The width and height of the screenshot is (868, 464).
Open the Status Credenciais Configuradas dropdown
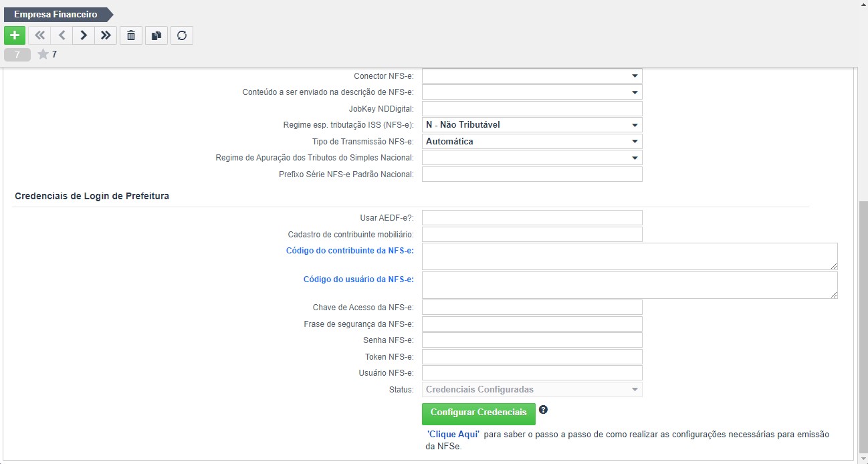coord(532,390)
